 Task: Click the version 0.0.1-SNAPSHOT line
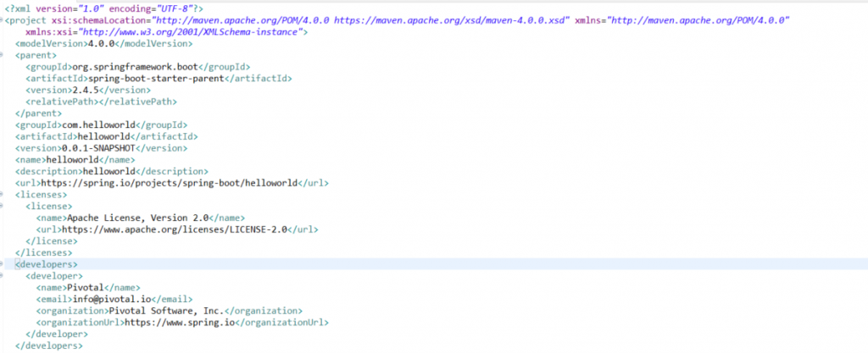(x=101, y=148)
